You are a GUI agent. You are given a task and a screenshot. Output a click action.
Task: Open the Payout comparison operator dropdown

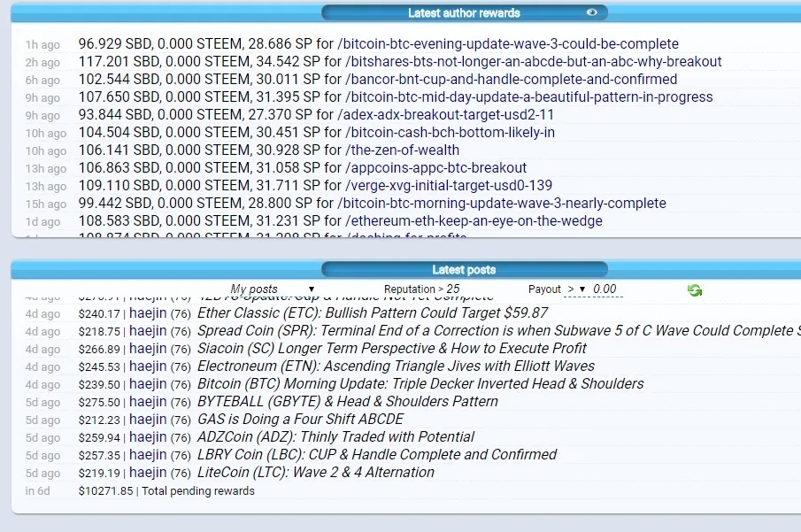click(576, 289)
